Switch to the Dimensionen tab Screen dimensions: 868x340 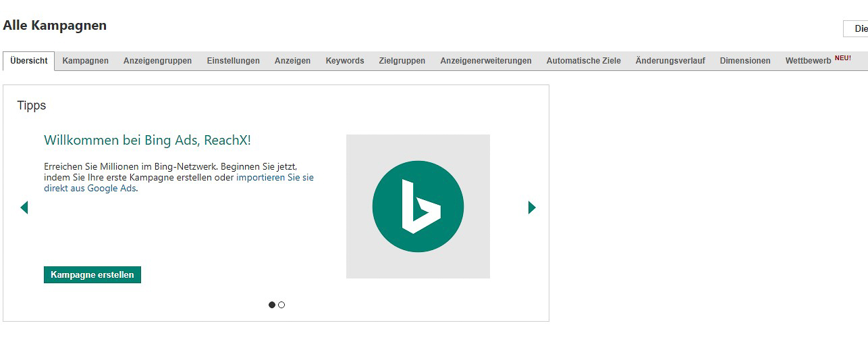pos(745,61)
